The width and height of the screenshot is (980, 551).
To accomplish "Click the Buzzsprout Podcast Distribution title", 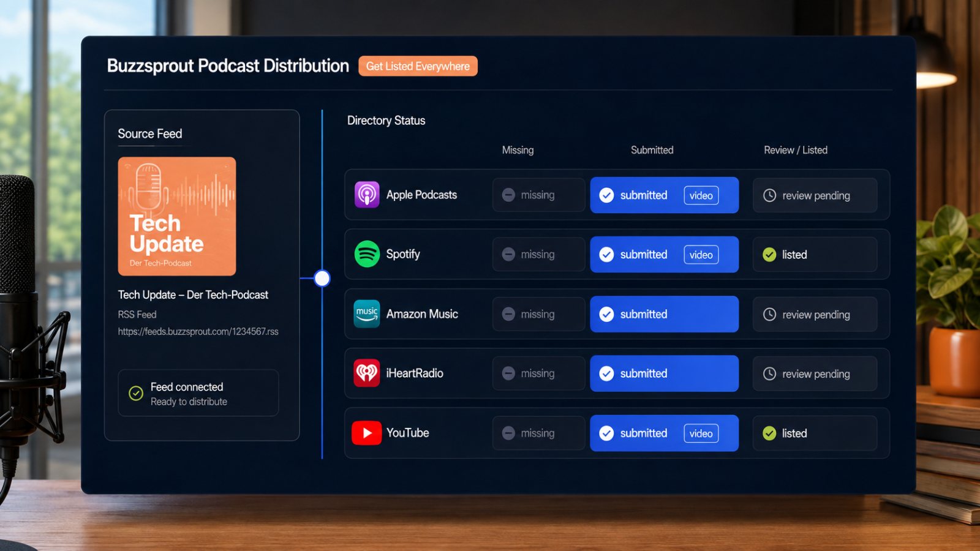I will (228, 66).
